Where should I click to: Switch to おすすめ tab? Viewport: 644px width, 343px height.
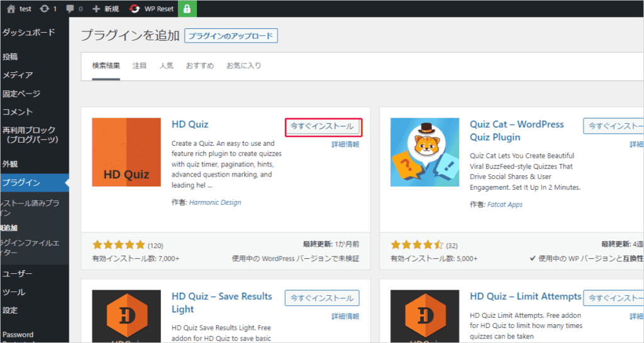click(200, 65)
